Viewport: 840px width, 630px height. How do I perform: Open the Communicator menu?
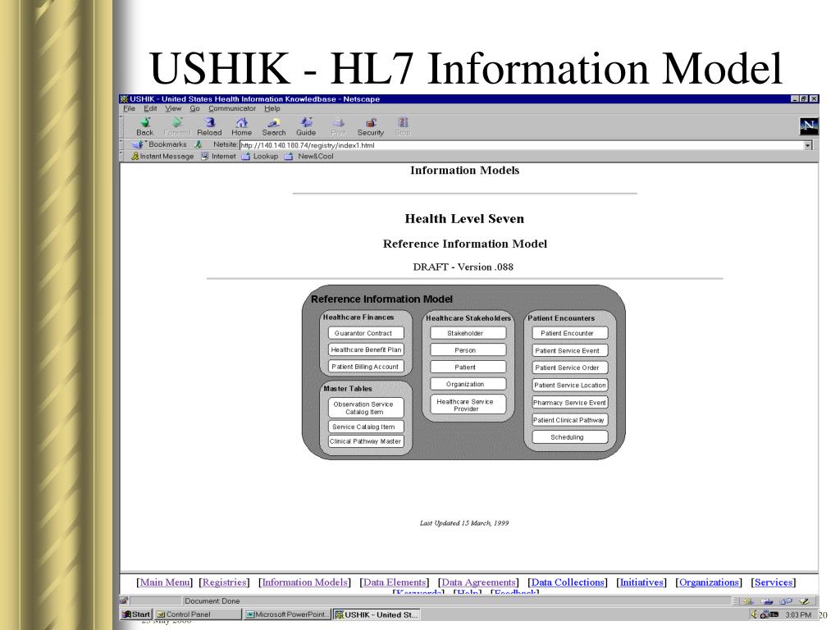(232, 108)
